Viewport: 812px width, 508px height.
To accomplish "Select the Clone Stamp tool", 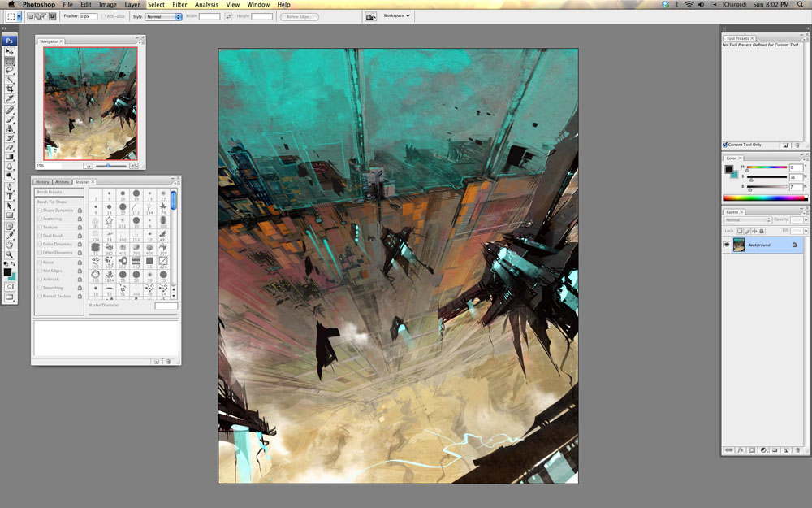I will (9, 128).
